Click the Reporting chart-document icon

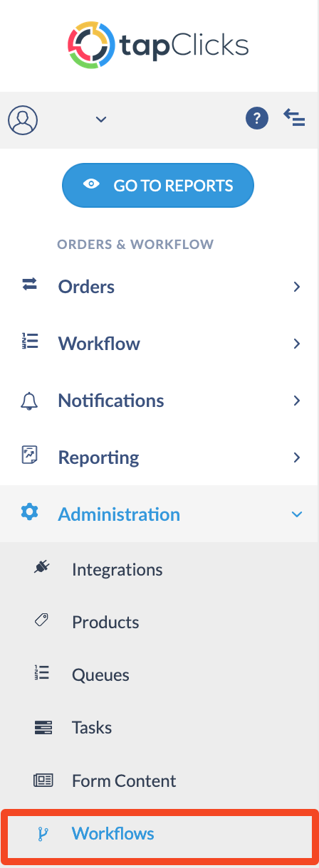[29, 455]
